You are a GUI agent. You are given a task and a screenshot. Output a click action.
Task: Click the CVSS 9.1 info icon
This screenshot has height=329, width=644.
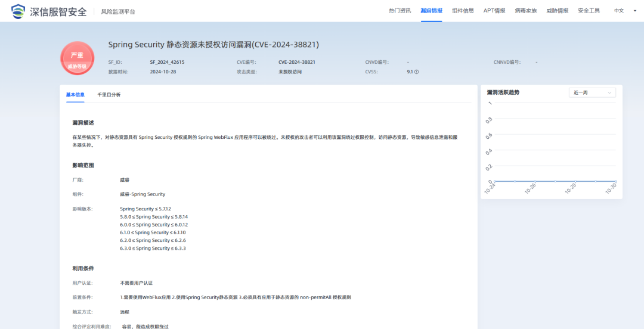[x=416, y=72]
